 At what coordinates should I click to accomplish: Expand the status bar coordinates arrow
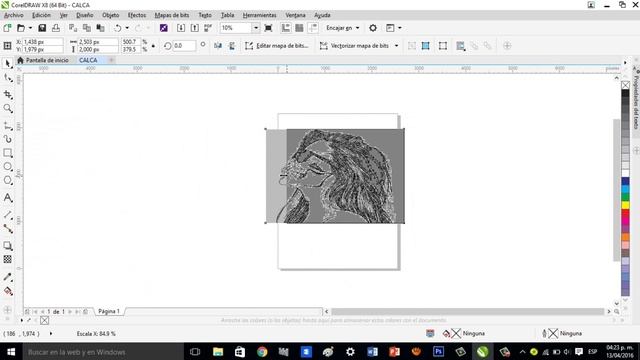pyautogui.click(x=51, y=333)
